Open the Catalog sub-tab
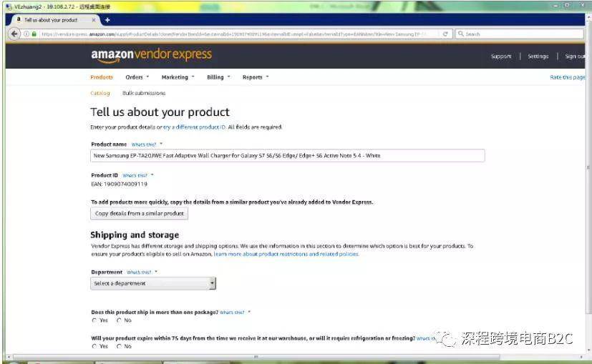The image size is (592, 364). click(100, 93)
